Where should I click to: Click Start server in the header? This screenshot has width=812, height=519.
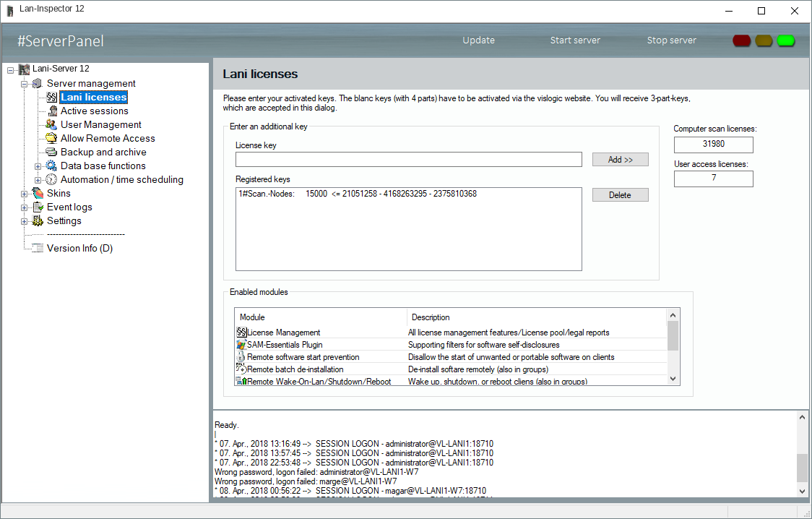click(x=575, y=40)
